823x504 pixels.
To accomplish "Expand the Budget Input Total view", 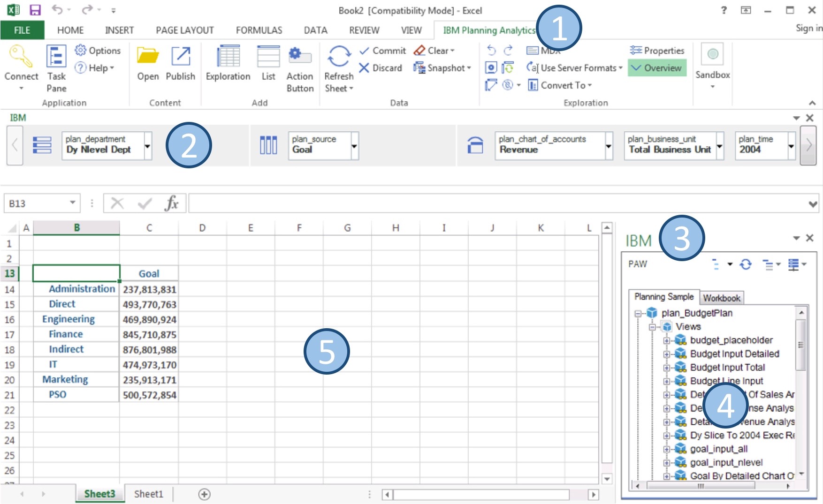I will pos(666,368).
